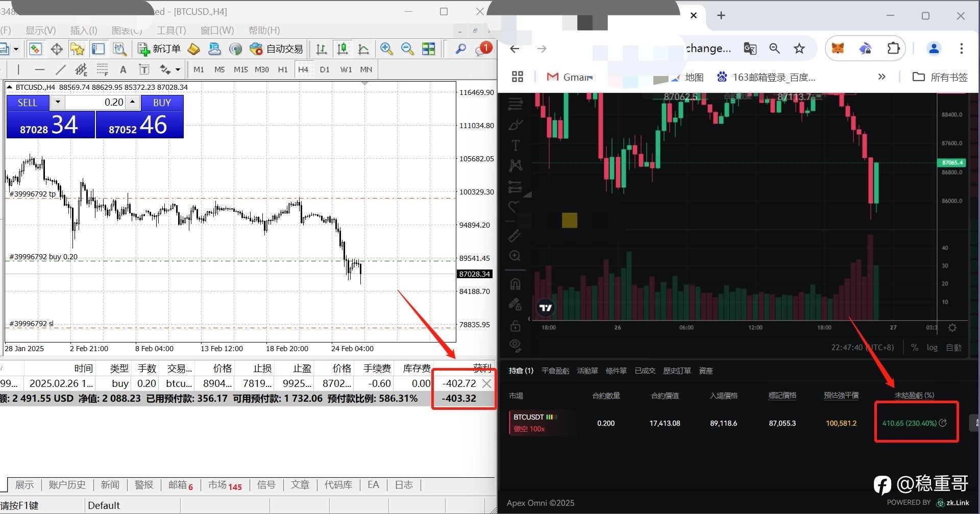980x514 pixels.
Task: Open the 邮箱 mailbox tab in terminal
Action: pos(181,485)
